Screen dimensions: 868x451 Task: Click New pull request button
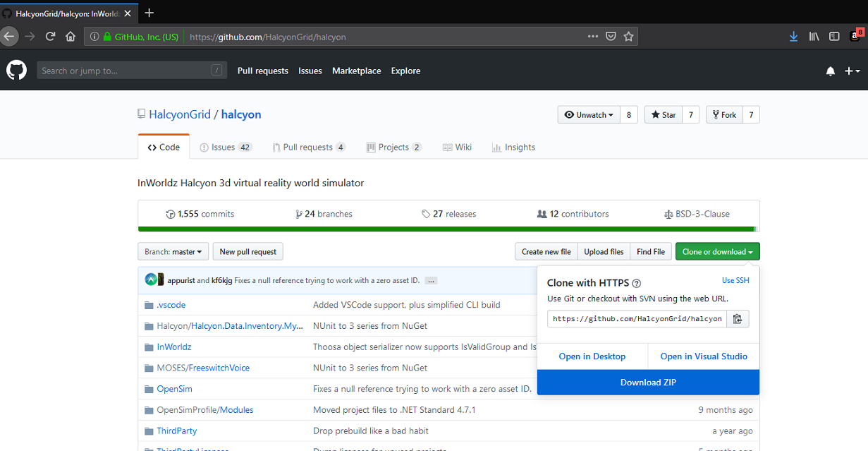point(248,252)
